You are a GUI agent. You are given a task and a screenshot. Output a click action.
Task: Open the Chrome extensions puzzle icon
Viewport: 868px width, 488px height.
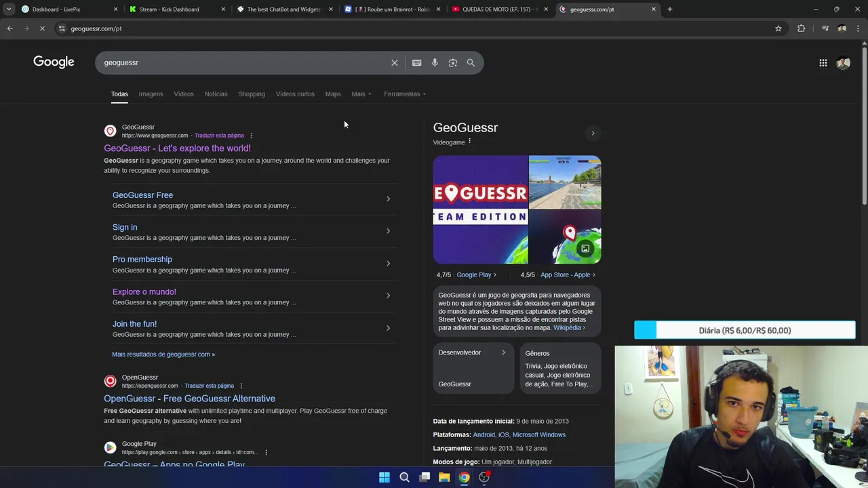(802, 28)
